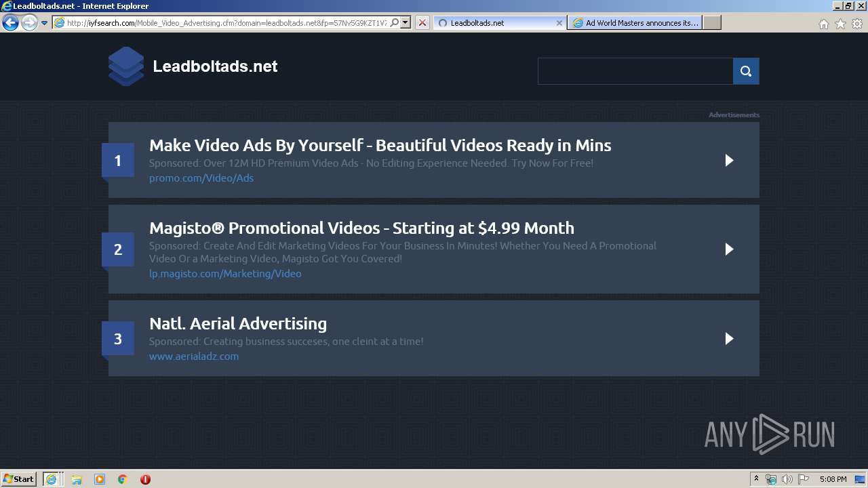This screenshot has height=488, width=868.
Task: Click the arrow on the promo.com ad
Action: [x=729, y=160]
